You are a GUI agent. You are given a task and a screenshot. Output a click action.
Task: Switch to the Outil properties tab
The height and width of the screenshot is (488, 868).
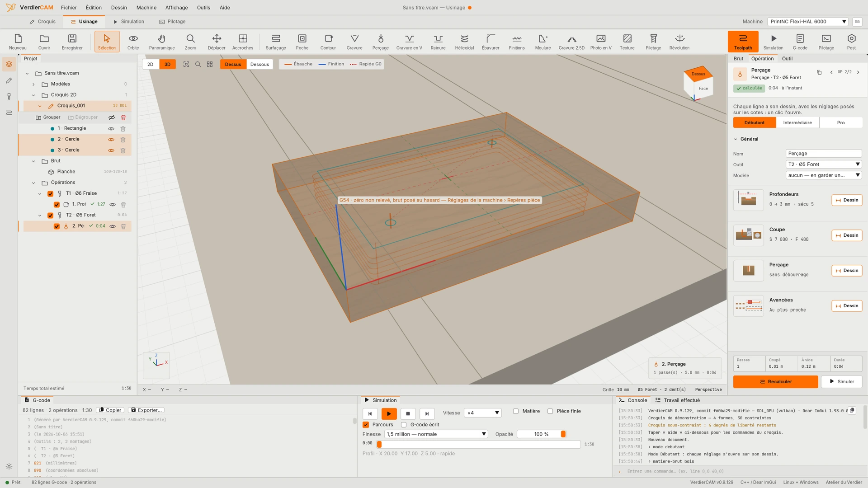click(x=787, y=59)
